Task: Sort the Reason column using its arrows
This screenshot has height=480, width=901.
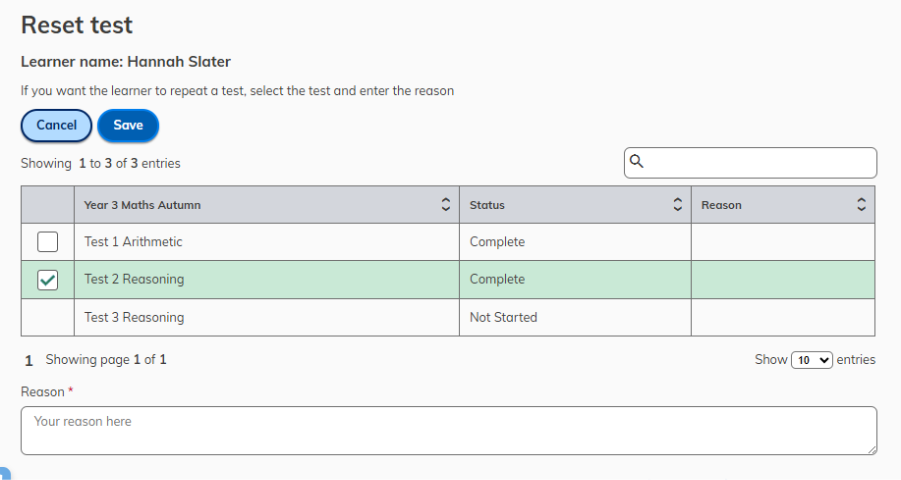Action: click(x=861, y=205)
